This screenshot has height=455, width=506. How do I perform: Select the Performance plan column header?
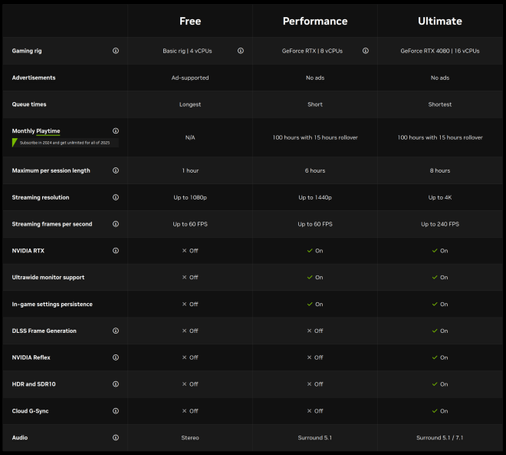pos(315,21)
